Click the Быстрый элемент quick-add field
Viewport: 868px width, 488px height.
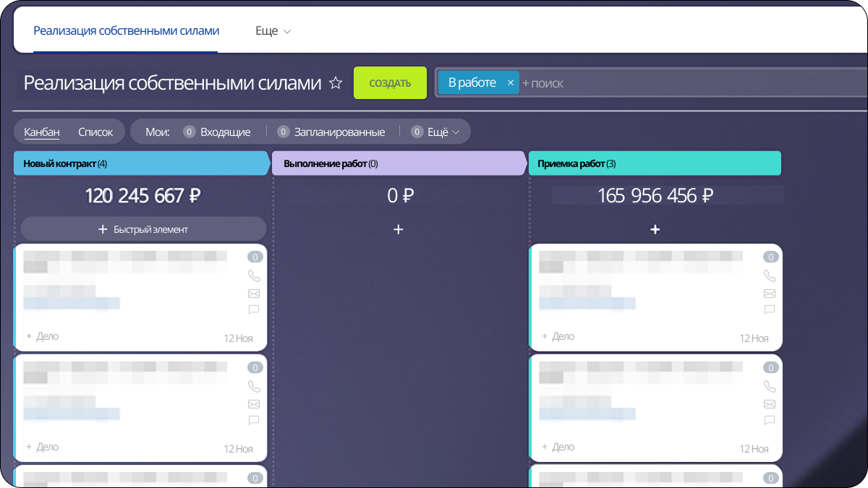(x=143, y=228)
